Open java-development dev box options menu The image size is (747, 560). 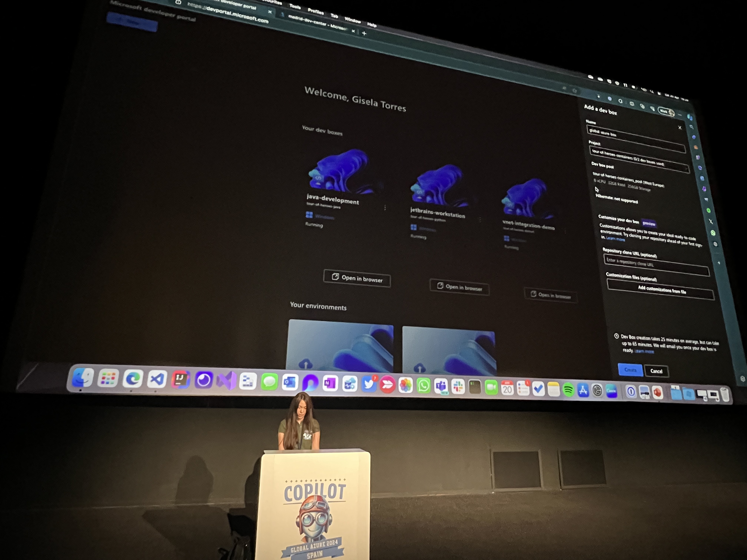point(385,208)
